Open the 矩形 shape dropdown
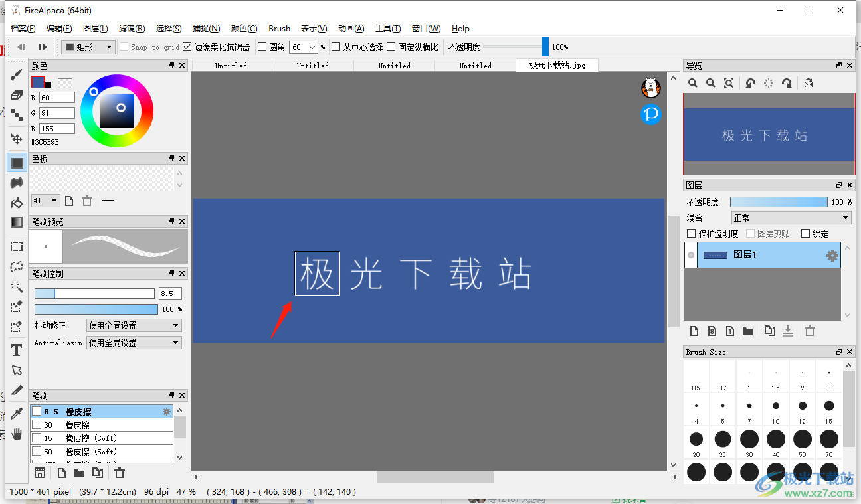Image resolution: width=861 pixels, height=504 pixels. pyautogui.click(x=88, y=47)
